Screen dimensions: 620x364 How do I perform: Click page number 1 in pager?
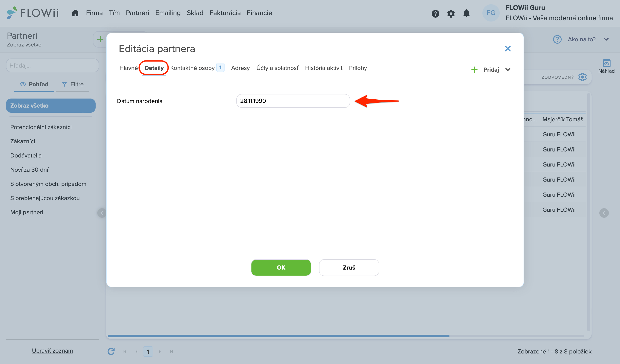148,352
